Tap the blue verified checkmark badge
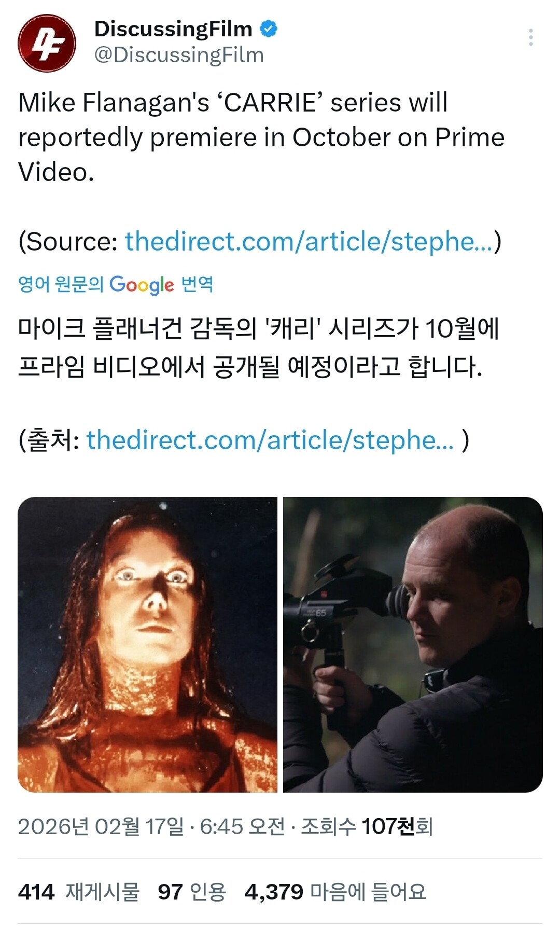The height and width of the screenshot is (927, 560). coord(268,29)
